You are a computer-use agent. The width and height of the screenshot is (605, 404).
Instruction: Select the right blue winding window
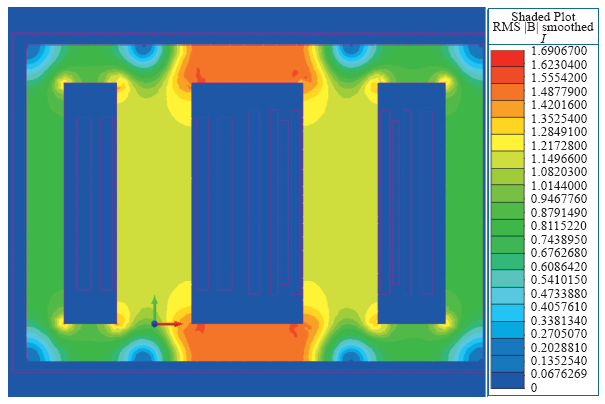411,203
